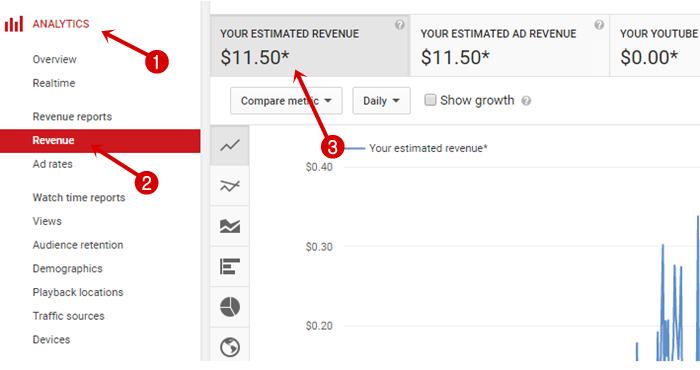Switch to pie chart view icon
This screenshot has width=700, height=370.
tap(230, 307)
